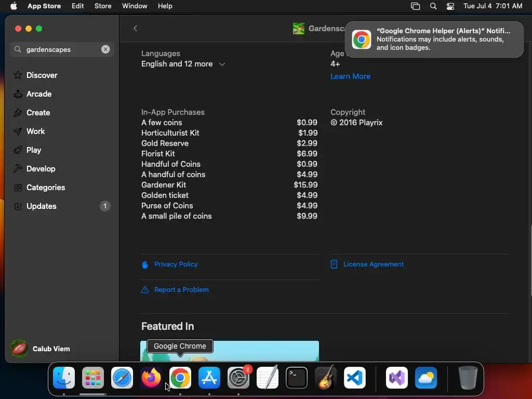The height and width of the screenshot is (399, 532).
Task: Click the magnifier icon in search field
Action: coord(18,49)
